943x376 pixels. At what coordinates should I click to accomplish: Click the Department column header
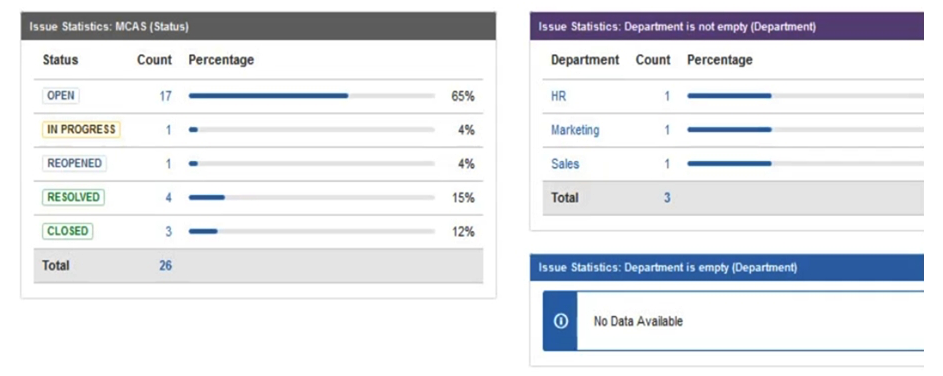tap(585, 60)
